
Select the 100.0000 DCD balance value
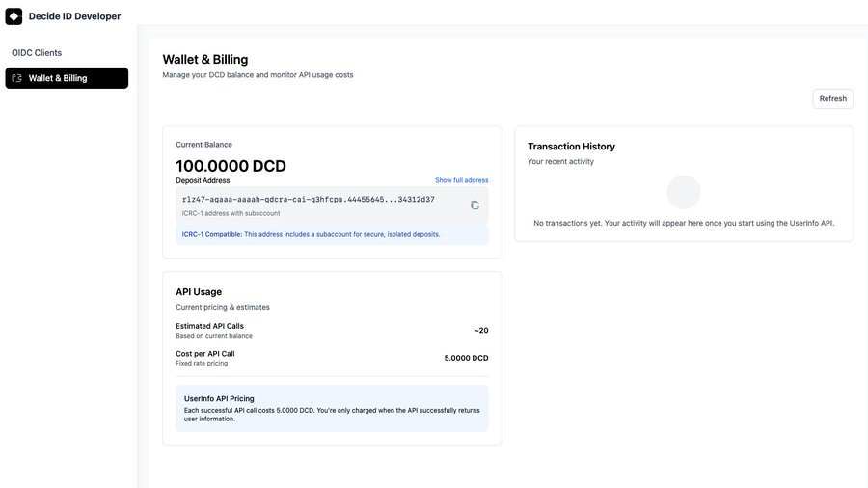click(231, 166)
